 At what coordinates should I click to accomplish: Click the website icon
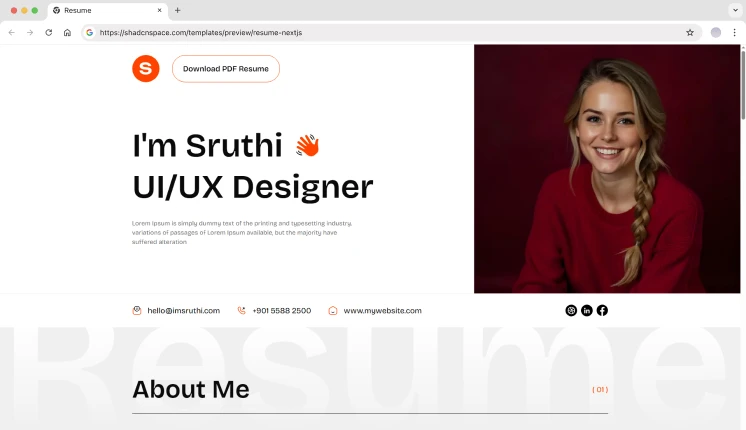pos(333,311)
